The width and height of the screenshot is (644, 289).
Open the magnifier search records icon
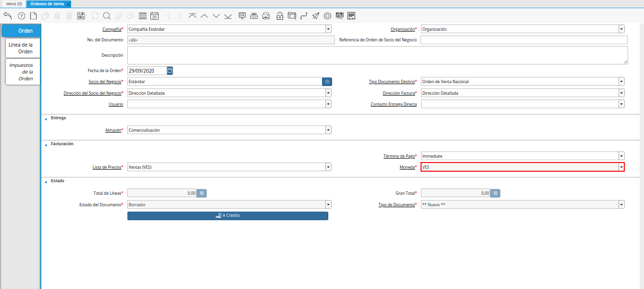point(107,16)
